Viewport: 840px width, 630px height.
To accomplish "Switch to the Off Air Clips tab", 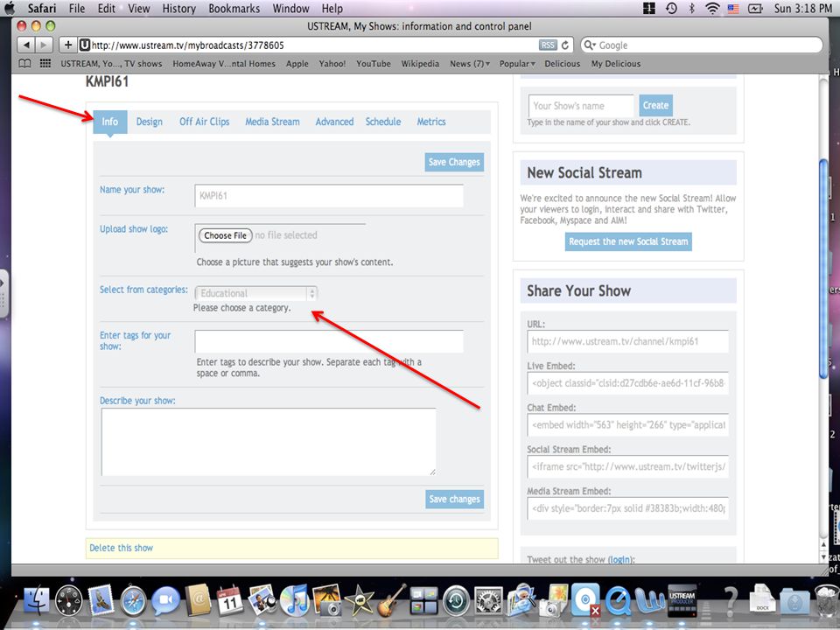I will coord(204,122).
